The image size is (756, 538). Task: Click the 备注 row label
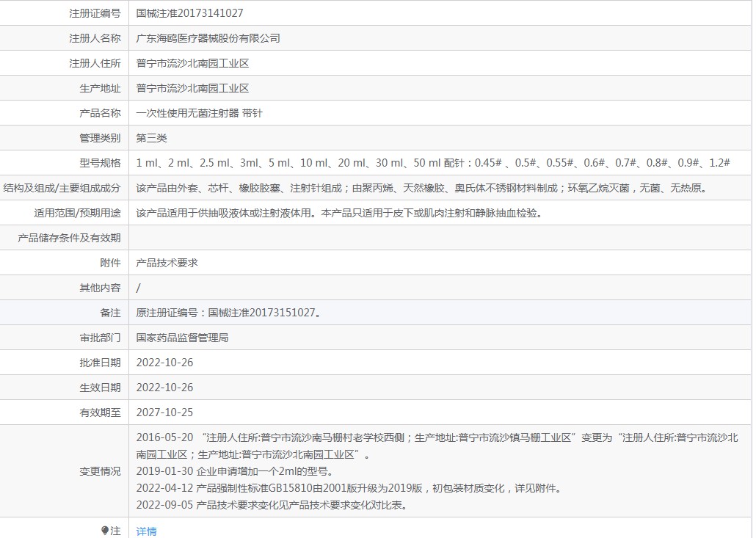coord(110,313)
